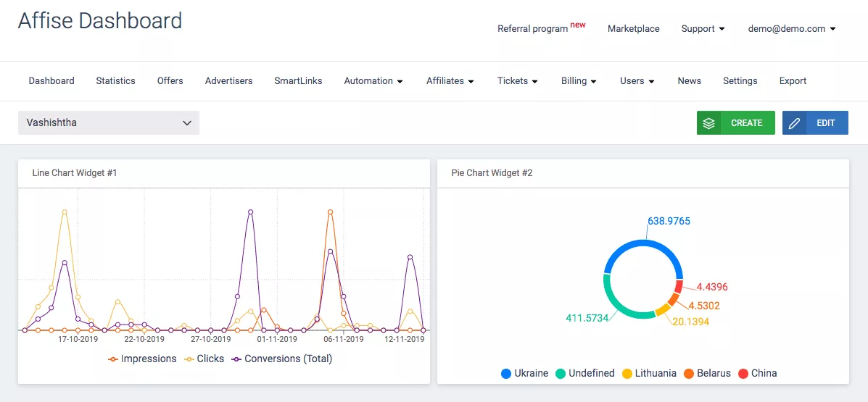Viewport: 868px width, 402px height.
Task: Open the Offers page
Action: (x=170, y=81)
